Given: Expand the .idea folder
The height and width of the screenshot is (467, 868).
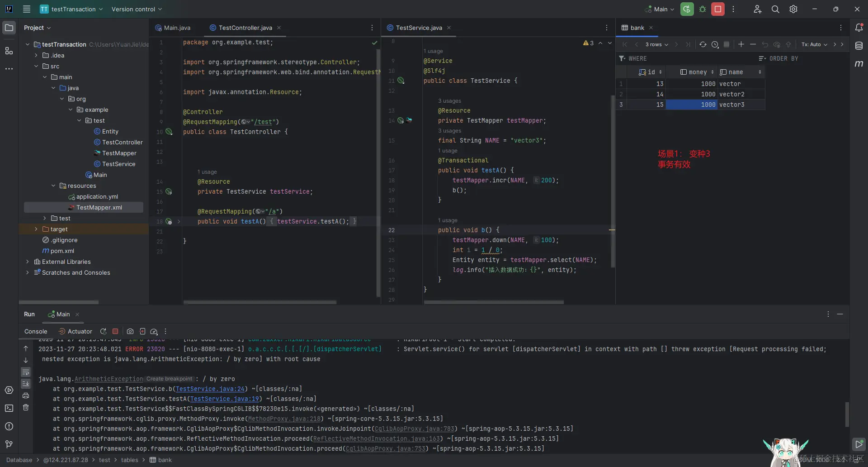Looking at the screenshot, I should (36, 55).
